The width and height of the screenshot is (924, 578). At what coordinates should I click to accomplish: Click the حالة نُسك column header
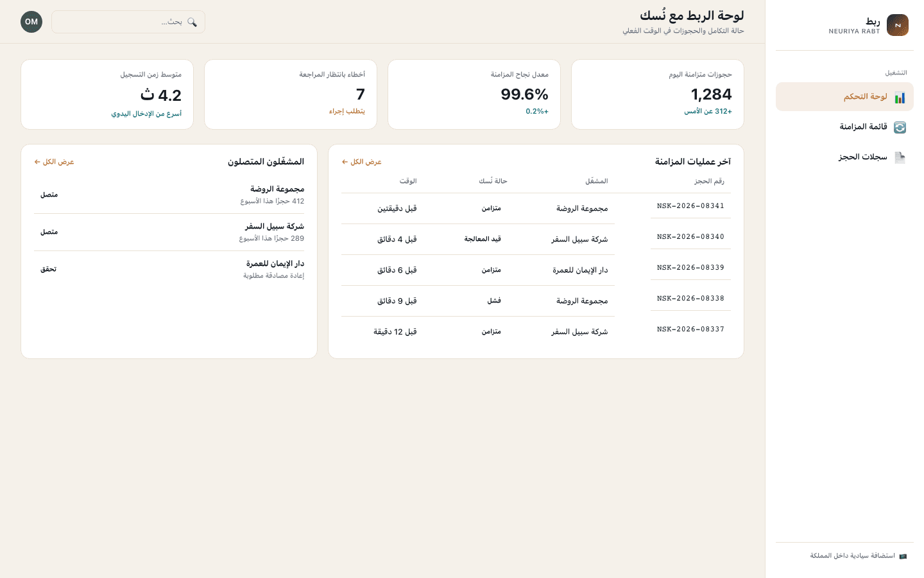(493, 181)
